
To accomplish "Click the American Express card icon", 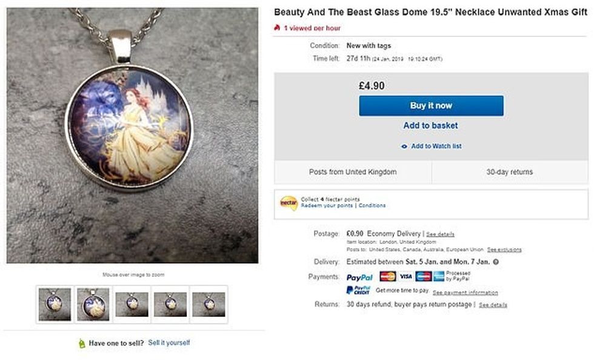I will [439, 276].
